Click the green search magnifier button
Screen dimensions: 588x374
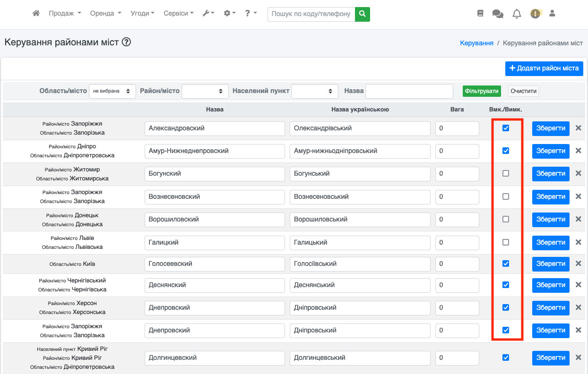pos(363,14)
